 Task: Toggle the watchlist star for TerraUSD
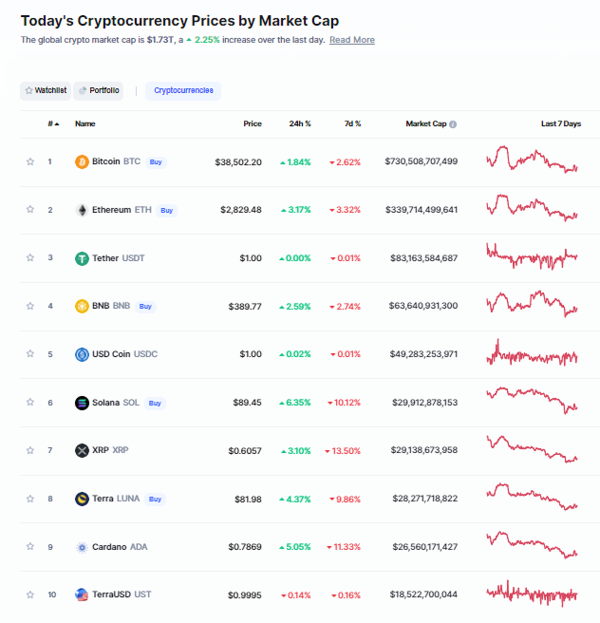30,595
